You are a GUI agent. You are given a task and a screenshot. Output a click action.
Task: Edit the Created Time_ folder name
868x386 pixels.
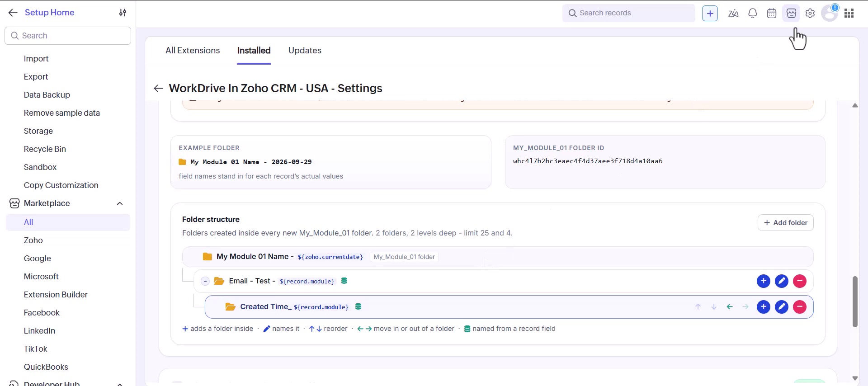click(x=782, y=307)
